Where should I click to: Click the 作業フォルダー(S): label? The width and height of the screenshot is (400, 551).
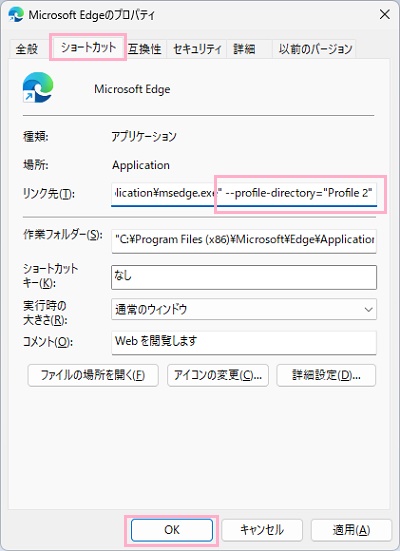click(63, 234)
